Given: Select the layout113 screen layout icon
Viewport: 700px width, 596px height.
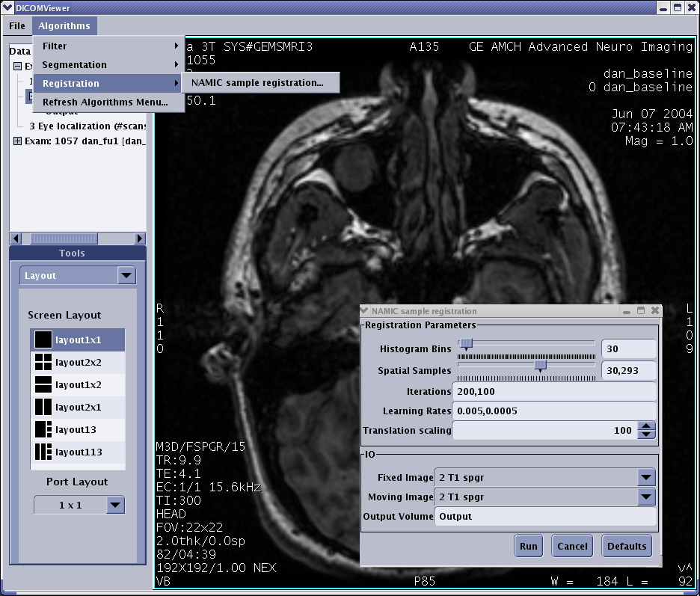Looking at the screenshot, I should 43,452.
